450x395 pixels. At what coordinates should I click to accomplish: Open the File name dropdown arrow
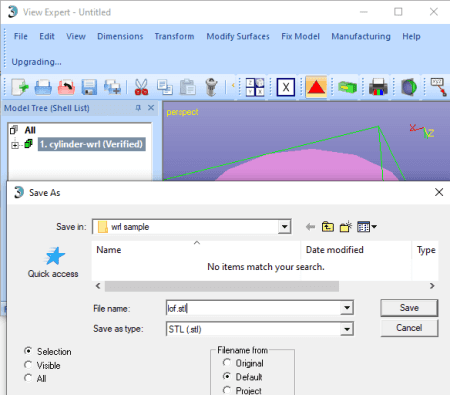pyautogui.click(x=347, y=308)
